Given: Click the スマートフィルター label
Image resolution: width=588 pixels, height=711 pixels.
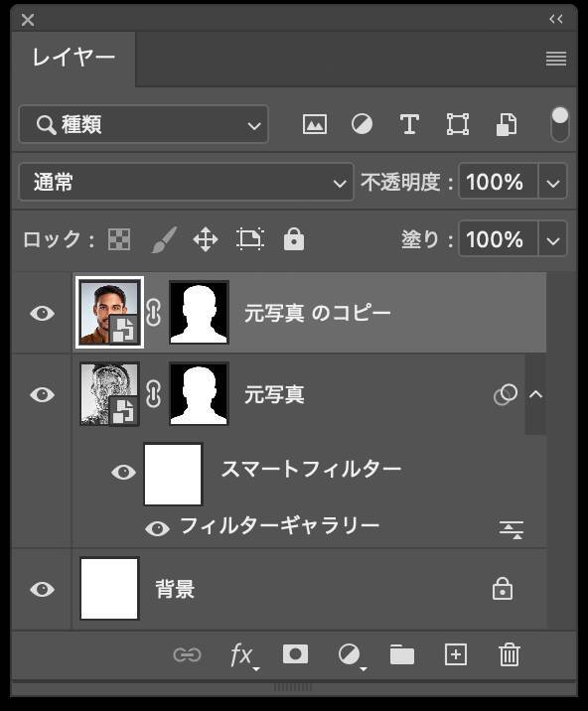Looking at the screenshot, I should point(311,469).
